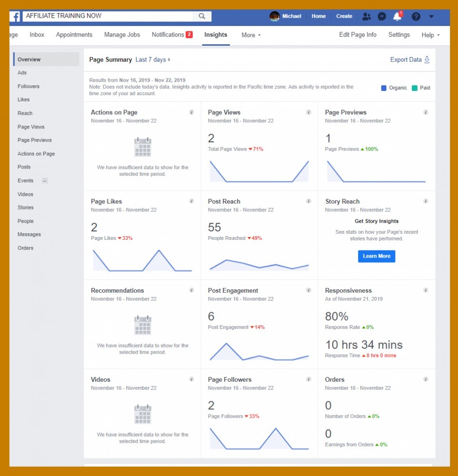Click Michael's profile picture
The width and height of the screenshot is (458, 476).
pos(275,16)
